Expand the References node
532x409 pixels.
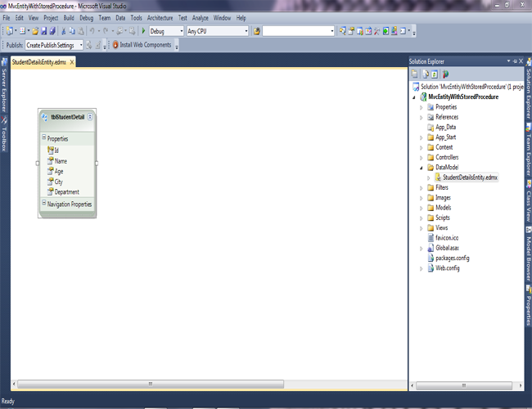click(421, 118)
